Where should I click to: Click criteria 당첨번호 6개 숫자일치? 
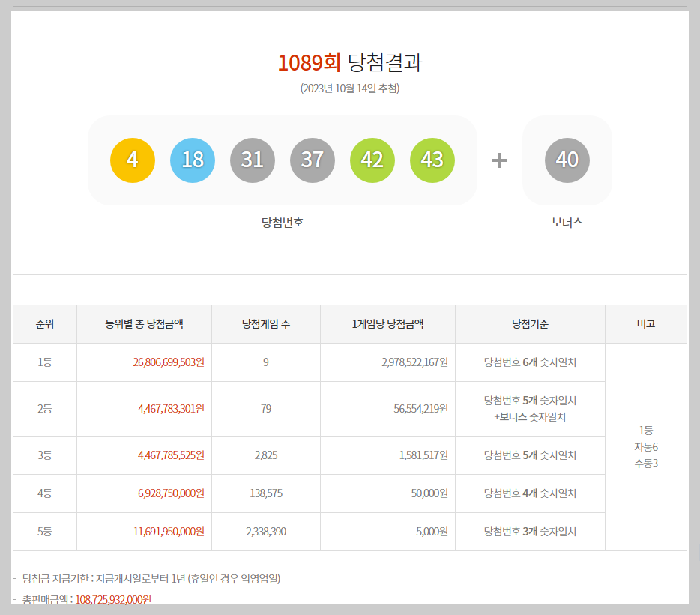click(530, 362)
